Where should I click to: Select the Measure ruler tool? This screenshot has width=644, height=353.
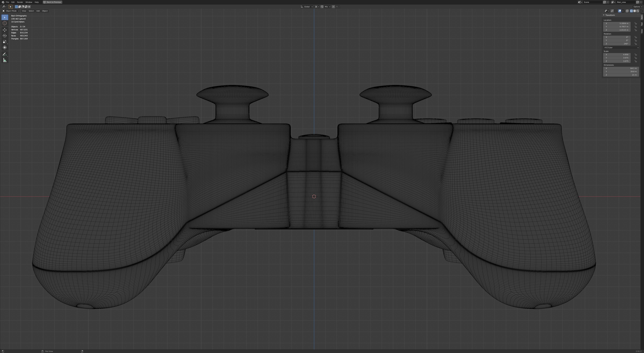5,60
